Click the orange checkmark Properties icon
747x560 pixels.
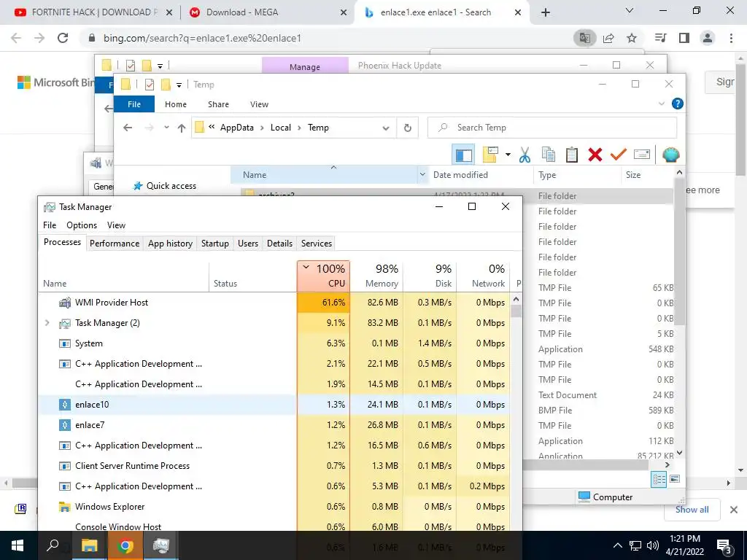[619, 155]
